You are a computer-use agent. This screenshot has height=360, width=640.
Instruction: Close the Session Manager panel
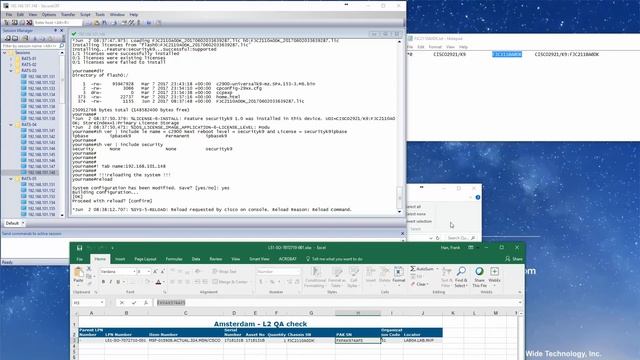pos(62,31)
